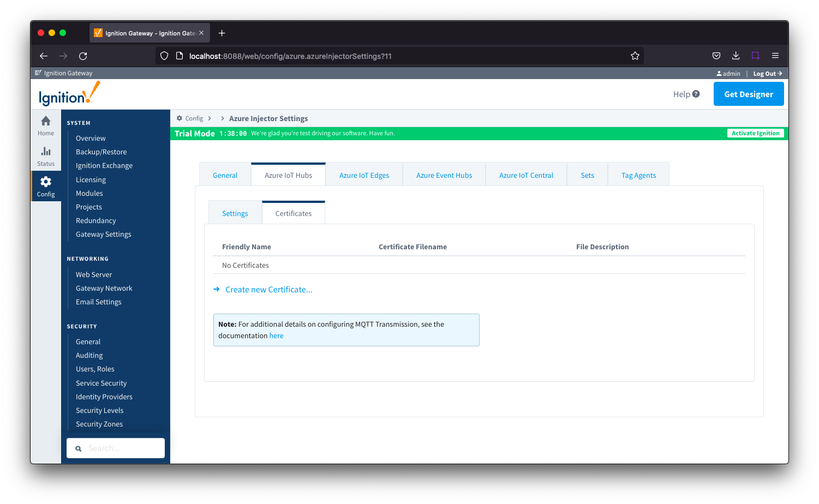Click the Help question mark icon

pos(696,94)
